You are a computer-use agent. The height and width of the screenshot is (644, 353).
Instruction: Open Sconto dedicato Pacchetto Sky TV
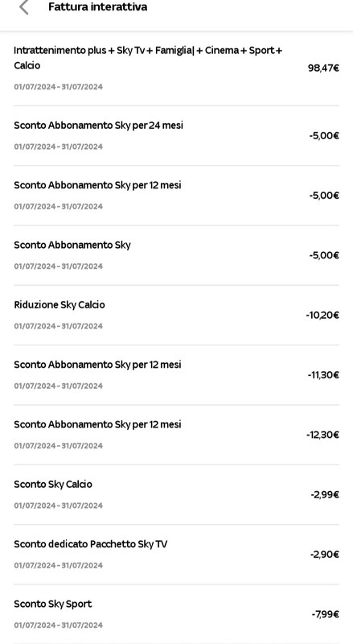tap(177, 555)
